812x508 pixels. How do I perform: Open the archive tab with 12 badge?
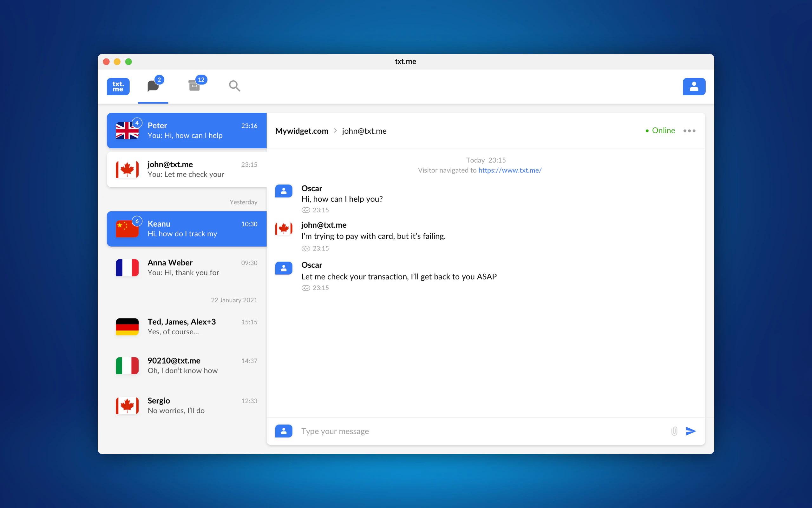194,86
